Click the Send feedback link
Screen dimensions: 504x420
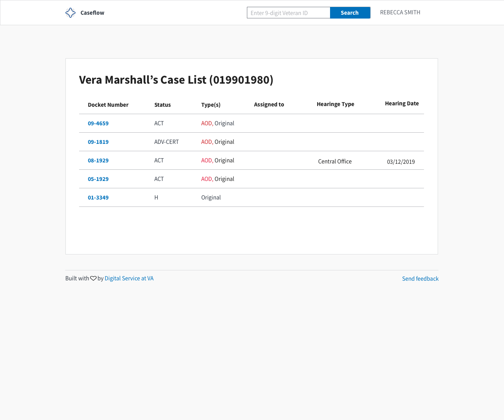click(x=420, y=279)
